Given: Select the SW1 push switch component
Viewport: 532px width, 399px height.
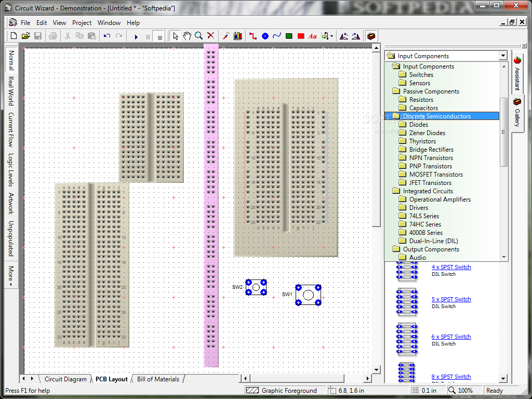Looking at the screenshot, I should pyautogui.click(x=308, y=295).
